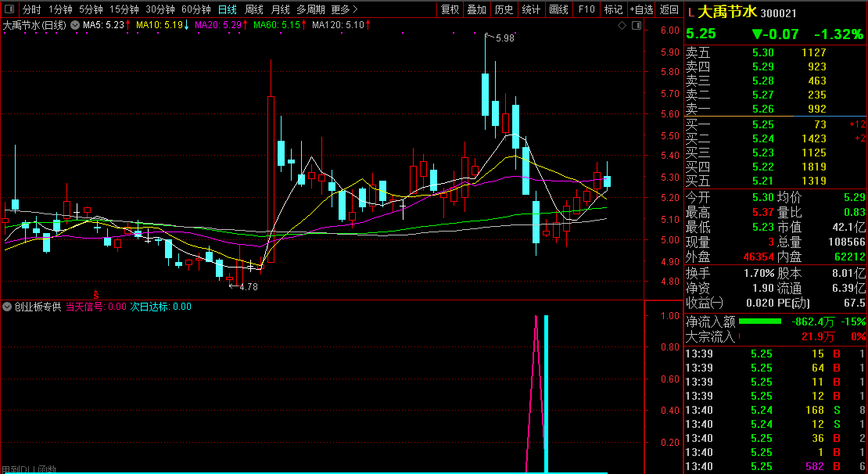Add stock with +自选 button

tap(641, 9)
